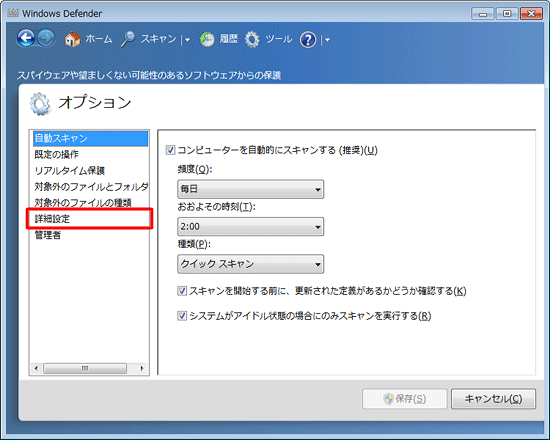Image resolution: width=550 pixels, height=440 pixels.
Task: Toggle check for updated definitions before scan
Action: click(x=182, y=291)
